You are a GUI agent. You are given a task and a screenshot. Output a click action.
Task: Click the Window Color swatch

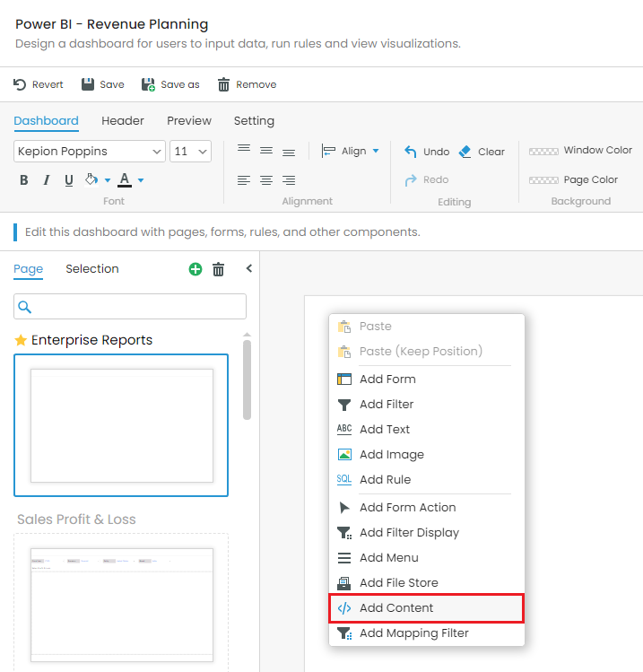(x=543, y=152)
